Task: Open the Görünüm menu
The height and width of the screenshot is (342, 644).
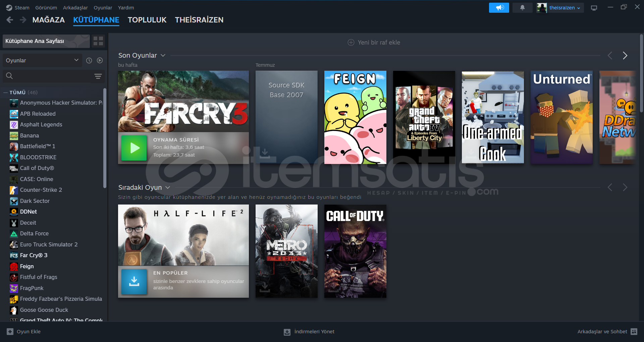Action: pos(46,8)
